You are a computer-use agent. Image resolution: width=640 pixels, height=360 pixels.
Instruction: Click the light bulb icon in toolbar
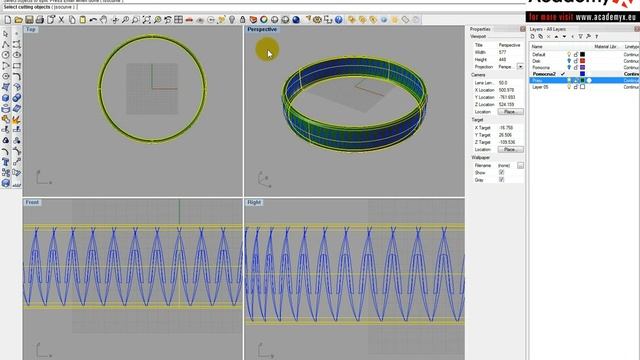pyautogui.click(x=232, y=20)
